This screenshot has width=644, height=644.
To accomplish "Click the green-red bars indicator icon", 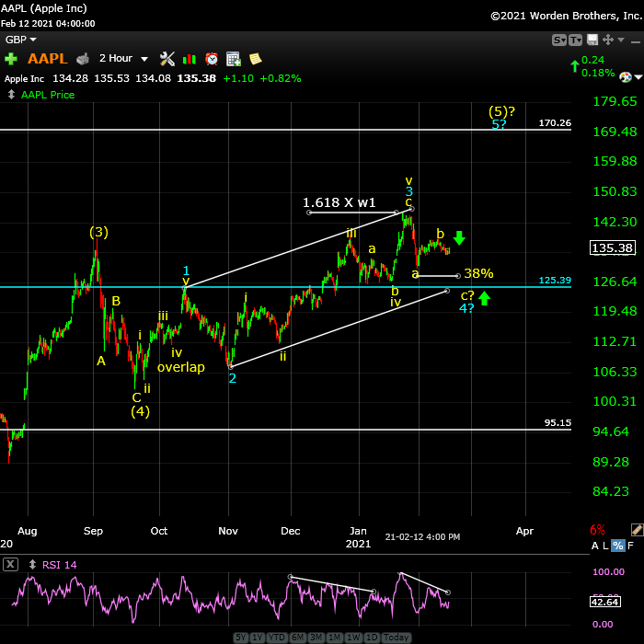I will click(x=190, y=59).
